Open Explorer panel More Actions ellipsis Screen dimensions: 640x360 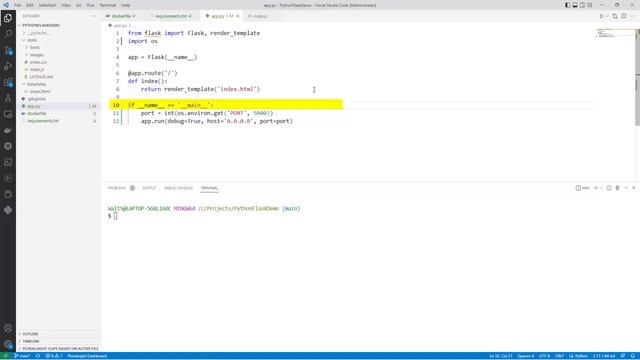pyautogui.click(x=93, y=16)
